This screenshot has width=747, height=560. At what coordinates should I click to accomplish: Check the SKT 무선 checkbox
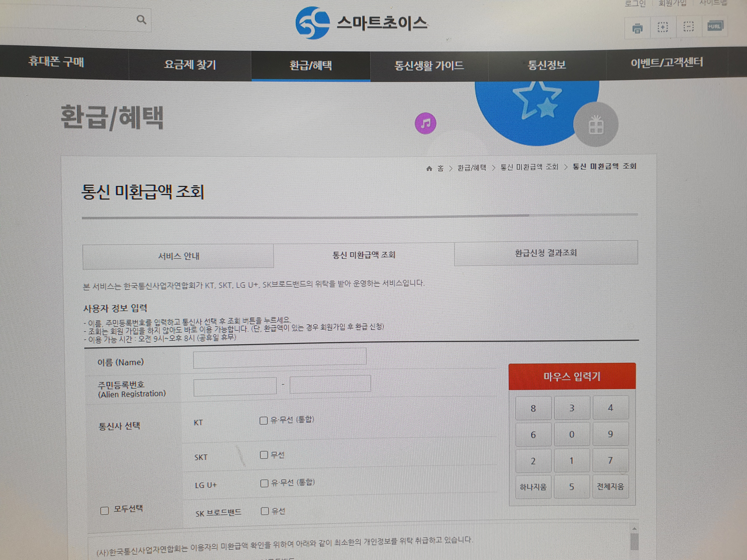point(264,455)
